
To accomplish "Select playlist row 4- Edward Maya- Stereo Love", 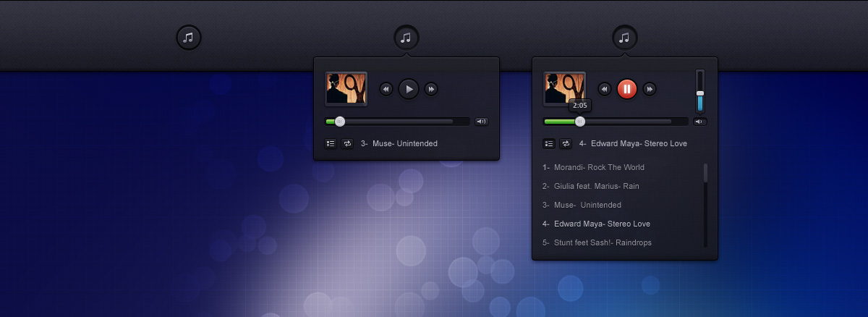I will (x=596, y=224).
